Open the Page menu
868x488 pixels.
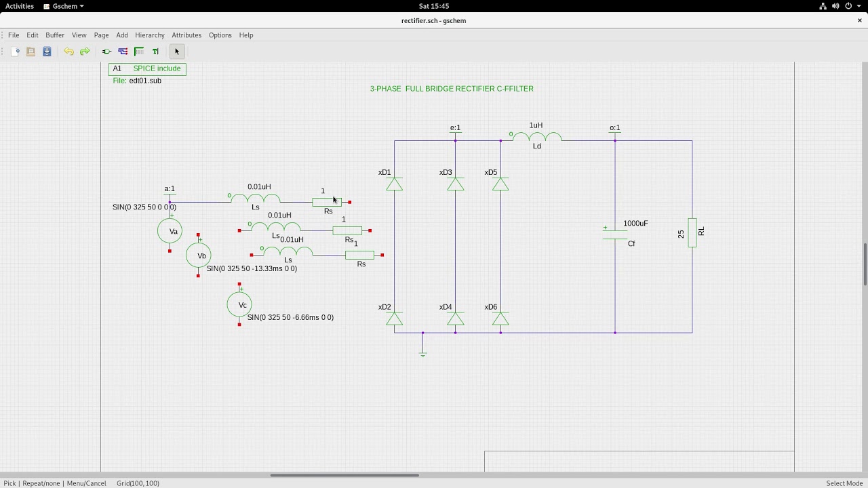[x=102, y=35]
